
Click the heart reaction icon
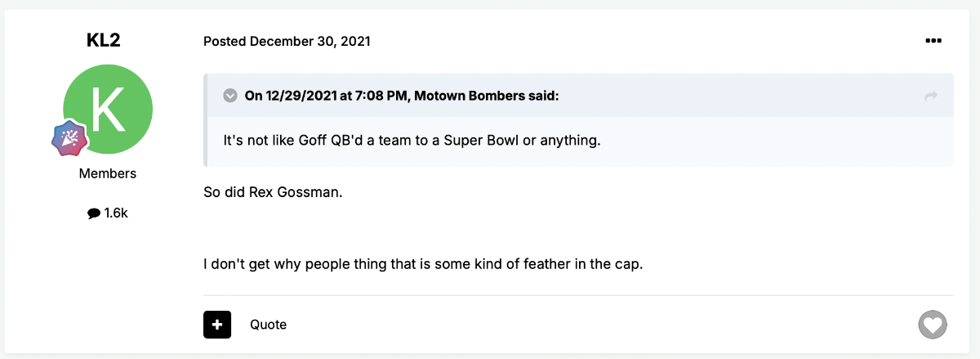click(932, 325)
